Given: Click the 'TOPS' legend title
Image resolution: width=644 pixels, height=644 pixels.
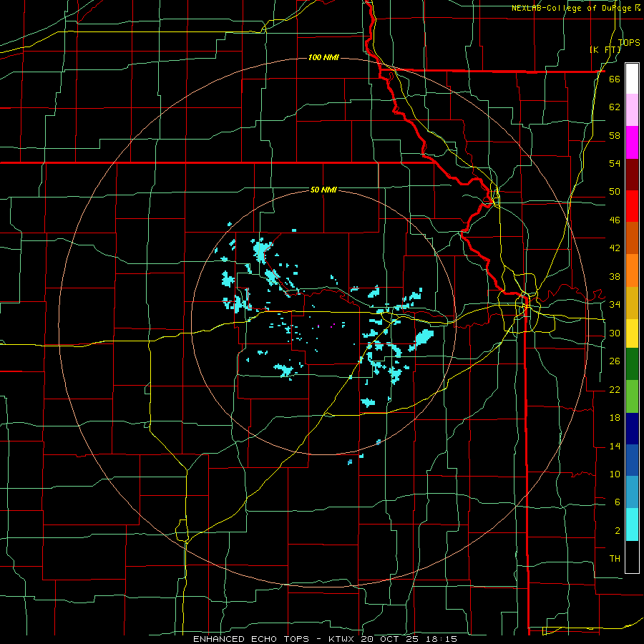Looking at the screenshot, I should point(629,43).
